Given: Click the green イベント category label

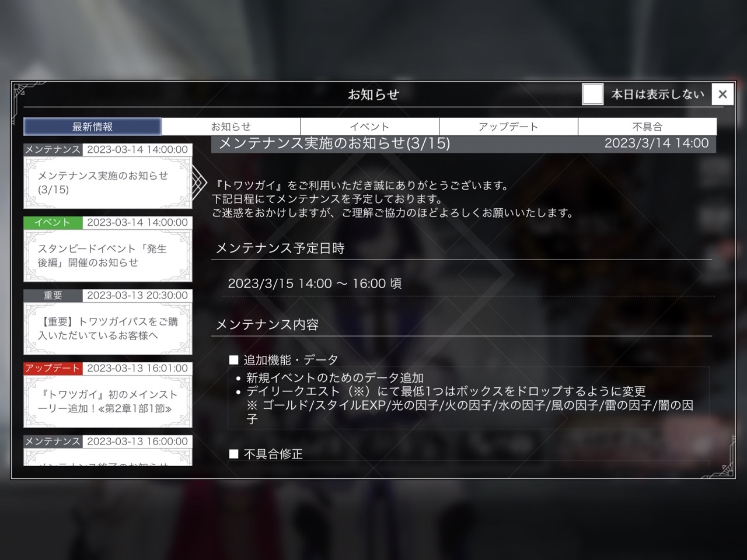Looking at the screenshot, I should (53, 222).
